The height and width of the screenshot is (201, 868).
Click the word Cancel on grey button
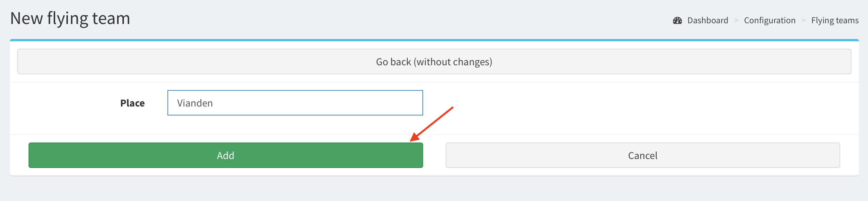(642, 156)
